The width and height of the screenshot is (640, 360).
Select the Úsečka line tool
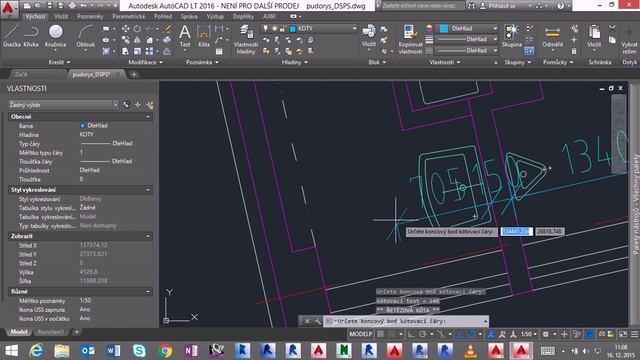11,36
